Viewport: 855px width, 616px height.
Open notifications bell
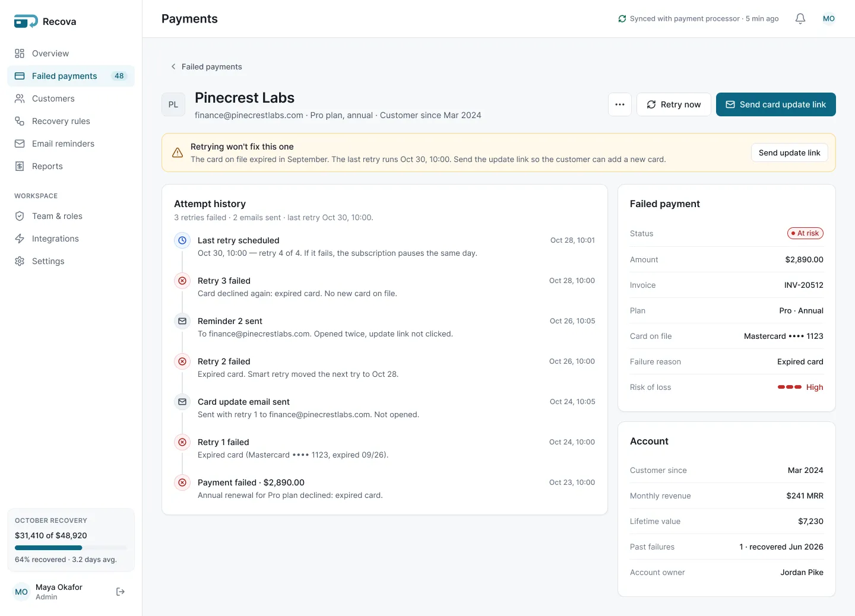coord(800,19)
